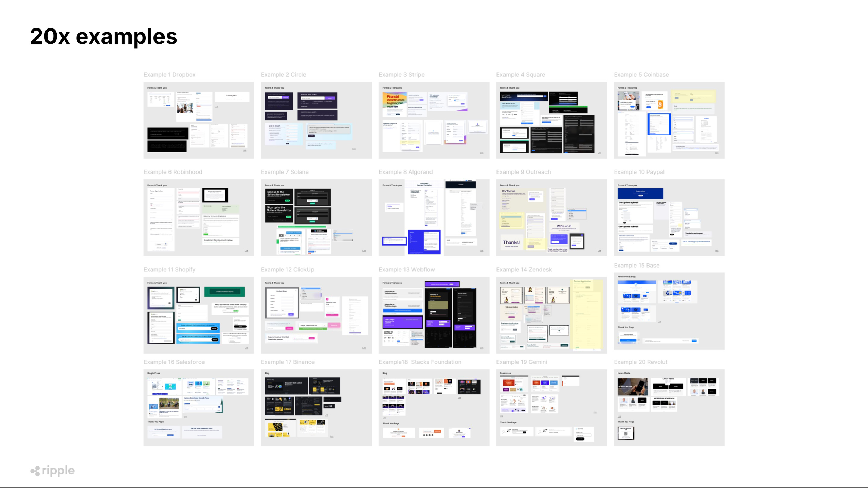This screenshot has width=868, height=488.
Task: Select the Example 11 Shopify frame
Action: (199, 315)
